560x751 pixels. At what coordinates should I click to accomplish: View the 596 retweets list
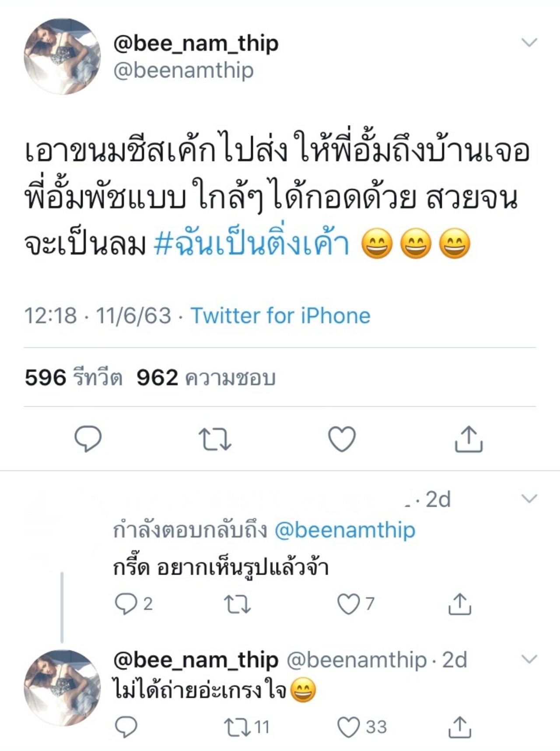click(73, 378)
